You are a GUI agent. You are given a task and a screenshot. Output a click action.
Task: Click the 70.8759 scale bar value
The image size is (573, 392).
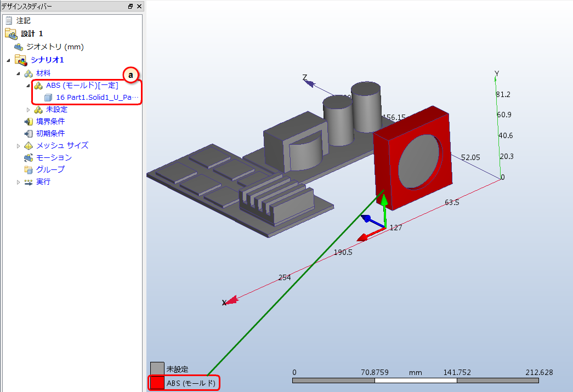pos(375,372)
